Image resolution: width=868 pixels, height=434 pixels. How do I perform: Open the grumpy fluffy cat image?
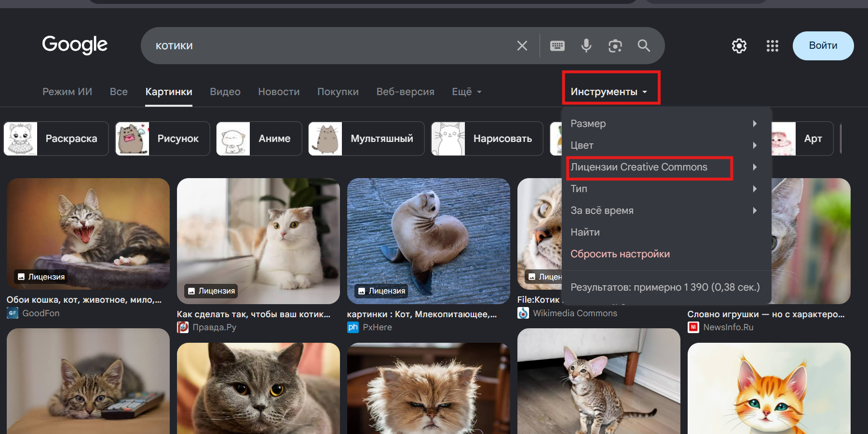coord(429,388)
